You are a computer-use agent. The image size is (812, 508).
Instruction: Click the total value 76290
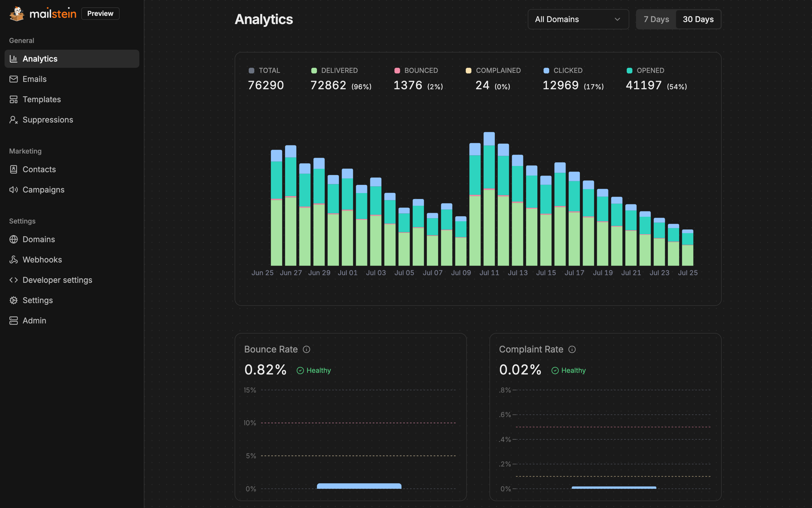point(266,85)
